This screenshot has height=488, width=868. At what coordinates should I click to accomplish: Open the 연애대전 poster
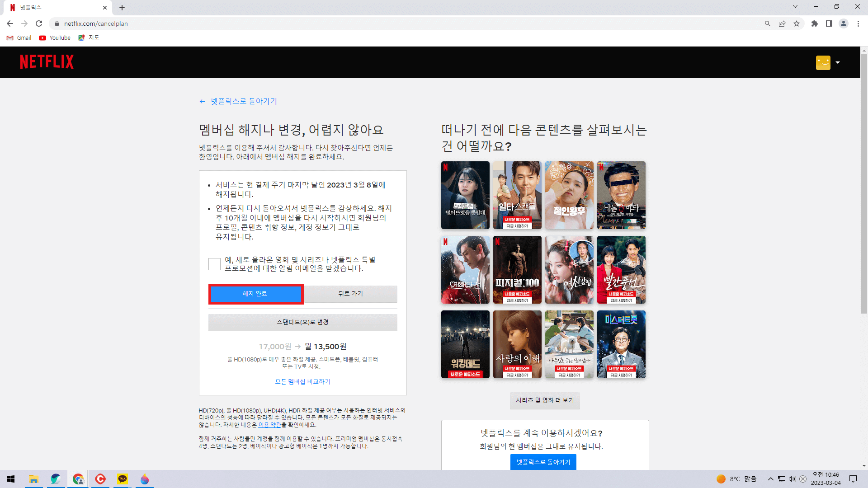click(x=465, y=270)
